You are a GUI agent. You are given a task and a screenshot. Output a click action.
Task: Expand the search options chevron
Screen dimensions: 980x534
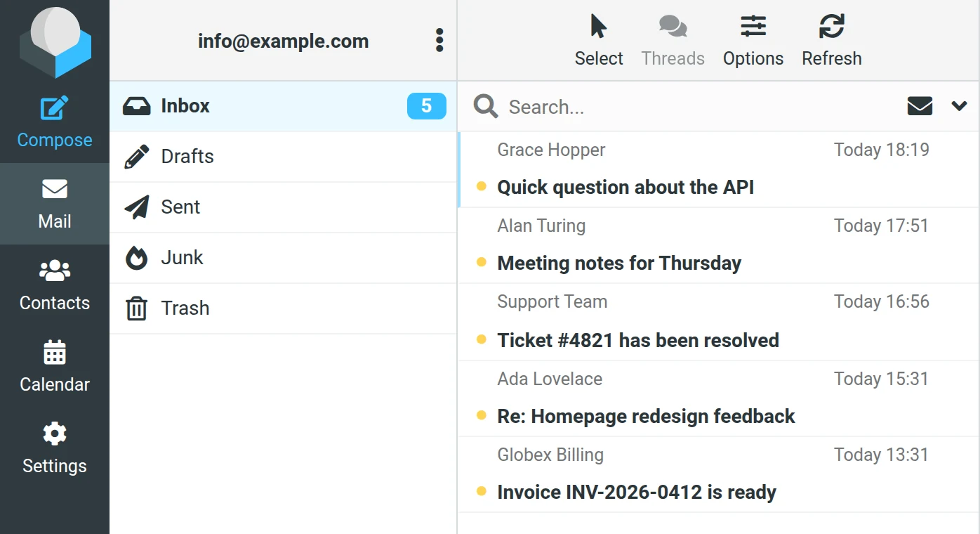click(x=959, y=106)
